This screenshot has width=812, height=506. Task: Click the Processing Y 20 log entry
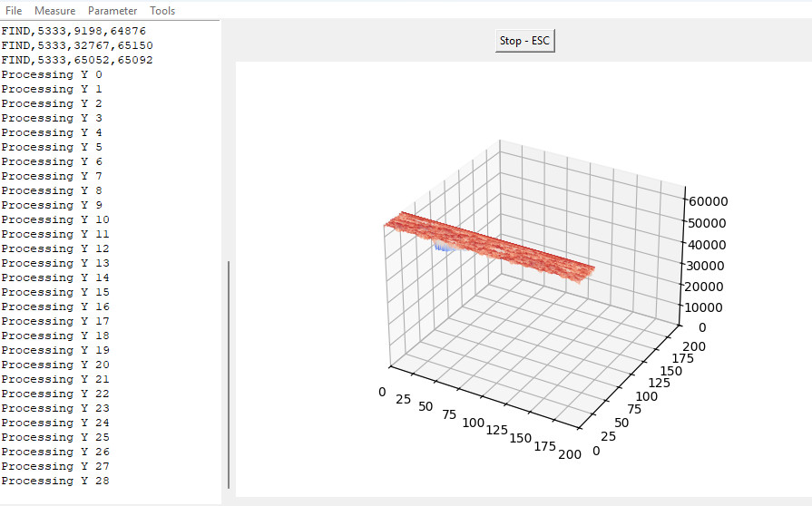[x=55, y=365]
